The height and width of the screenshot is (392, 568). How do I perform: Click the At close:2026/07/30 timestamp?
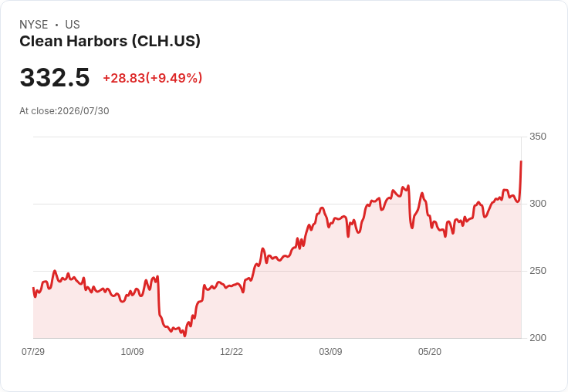pos(64,111)
